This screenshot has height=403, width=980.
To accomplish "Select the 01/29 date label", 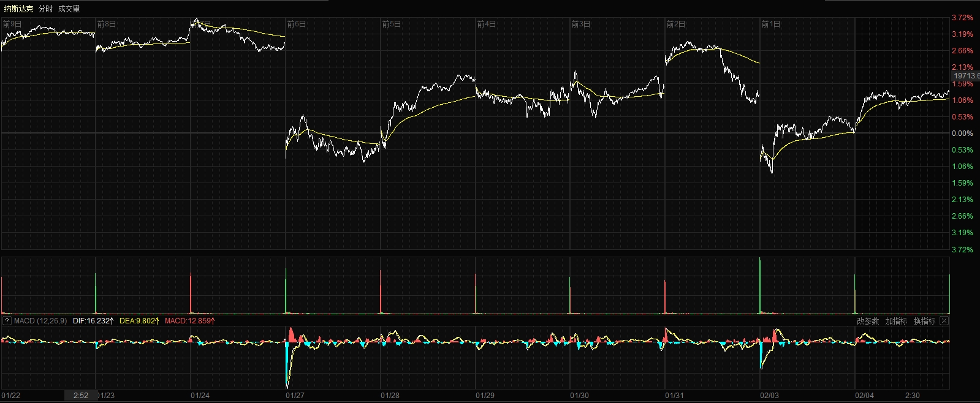I will pyautogui.click(x=485, y=396).
